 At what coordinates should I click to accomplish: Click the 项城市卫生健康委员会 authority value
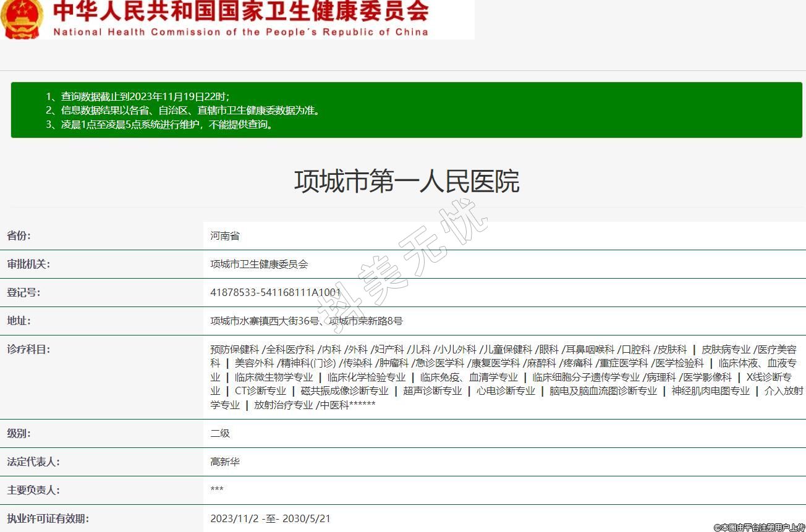point(259,264)
